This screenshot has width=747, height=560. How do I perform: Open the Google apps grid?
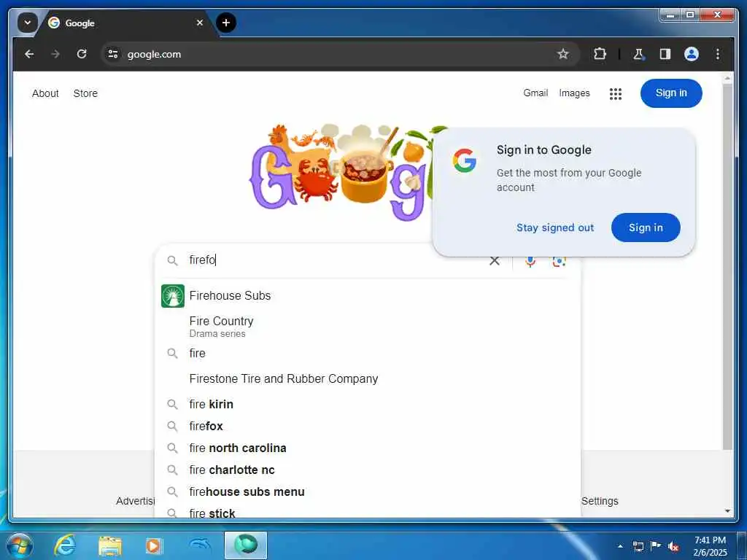point(616,94)
